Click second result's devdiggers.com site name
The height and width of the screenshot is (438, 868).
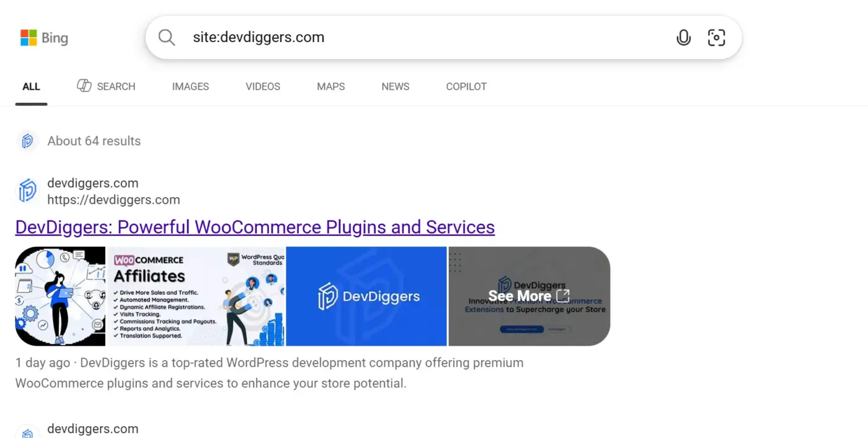click(x=93, y=429)
